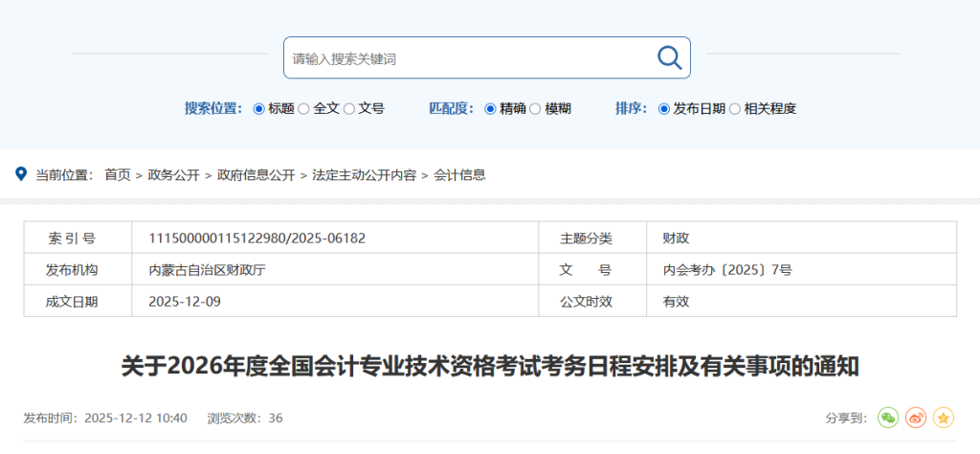The image size is (980, 454).
Task: Sort results by 相关程度
Action: click(735, 109)
